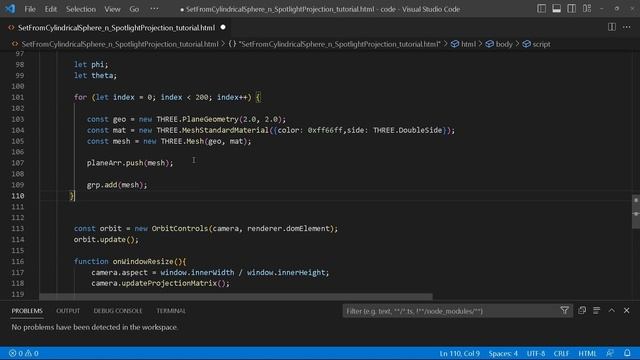Change CRLF end of line sequence
640x360 pixels.
(x=561, y=353)
